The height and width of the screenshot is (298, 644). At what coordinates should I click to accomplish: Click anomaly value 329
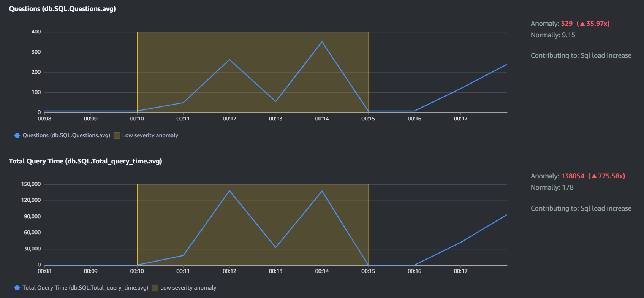tap(566, 24)
